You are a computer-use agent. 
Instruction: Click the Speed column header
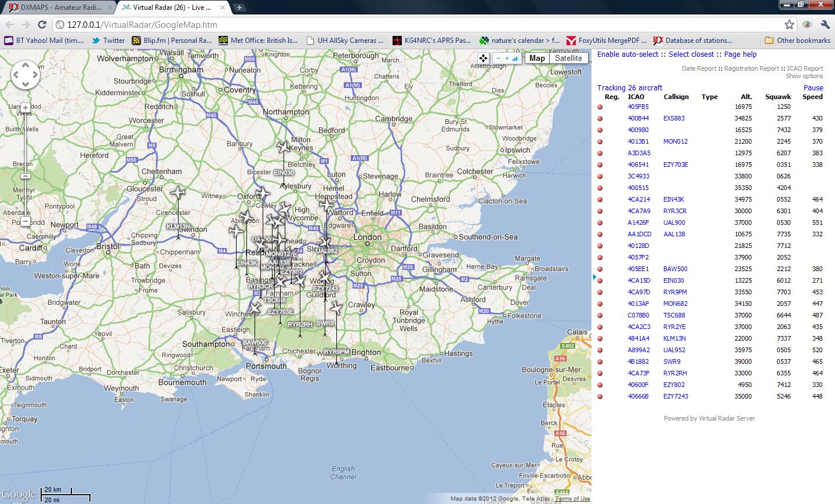point(812,97)
